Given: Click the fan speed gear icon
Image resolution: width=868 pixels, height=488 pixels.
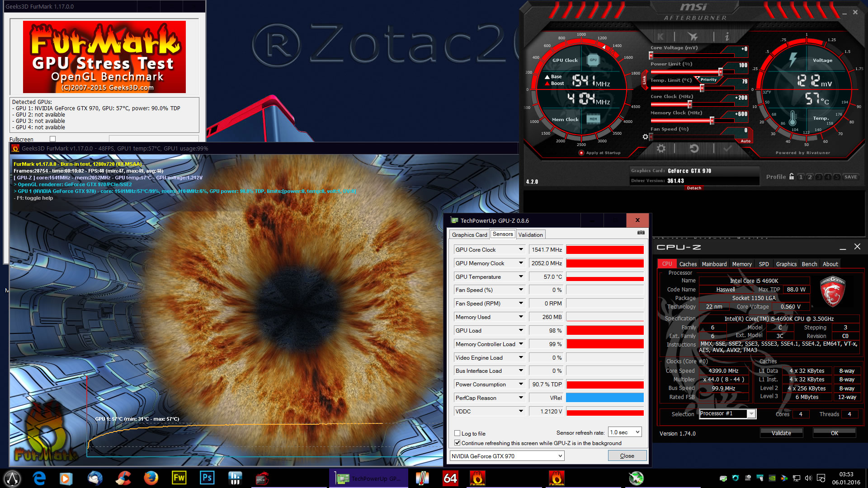Looking at the screenshot, I should 645,136.
